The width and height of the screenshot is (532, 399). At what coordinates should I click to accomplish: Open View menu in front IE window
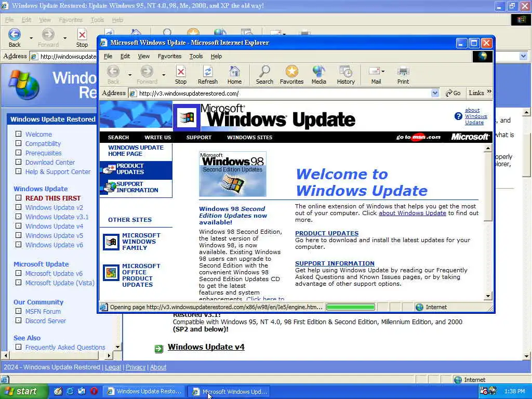coord(143,56)
